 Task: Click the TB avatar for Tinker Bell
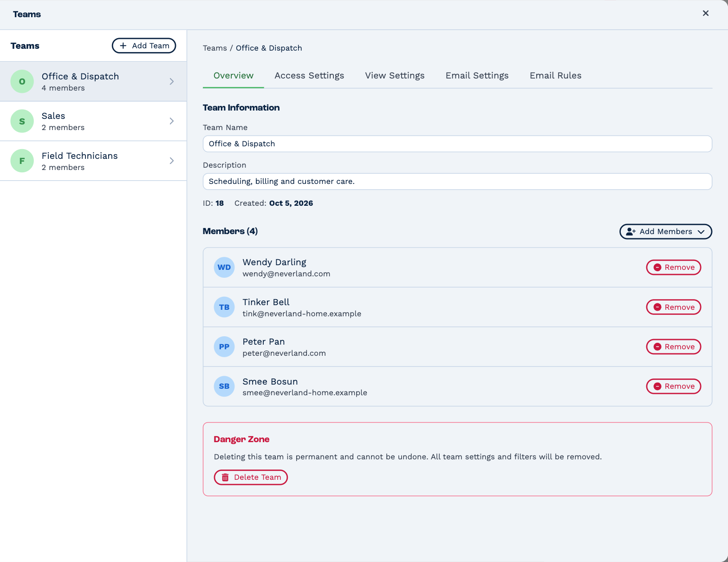point(224,307)
